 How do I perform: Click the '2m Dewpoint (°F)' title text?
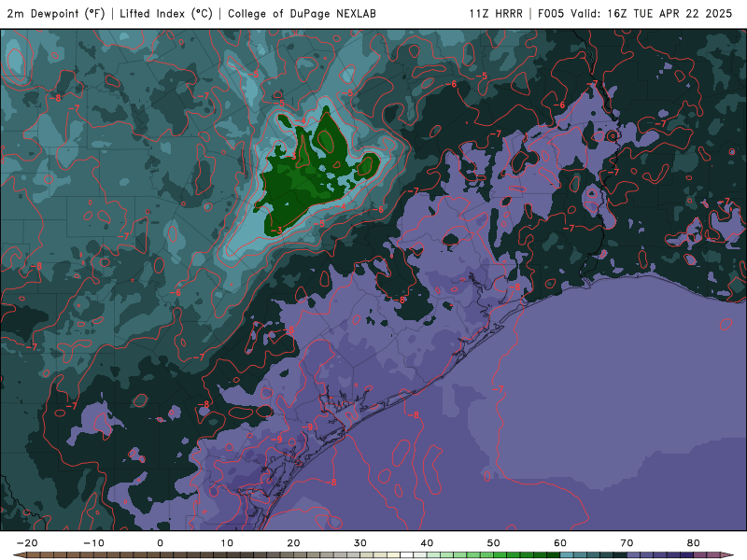[x=56, y=14]
